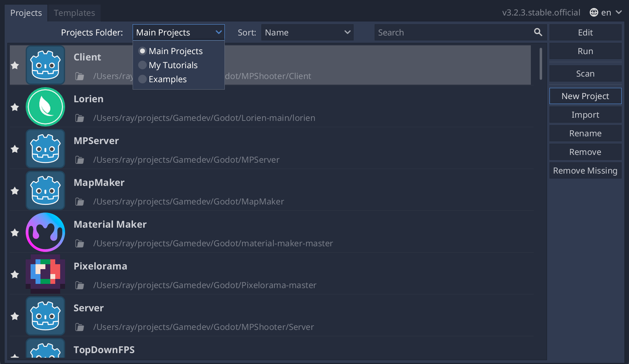Open the Sort dropdown
629x364 pixels.
point(307,32)
